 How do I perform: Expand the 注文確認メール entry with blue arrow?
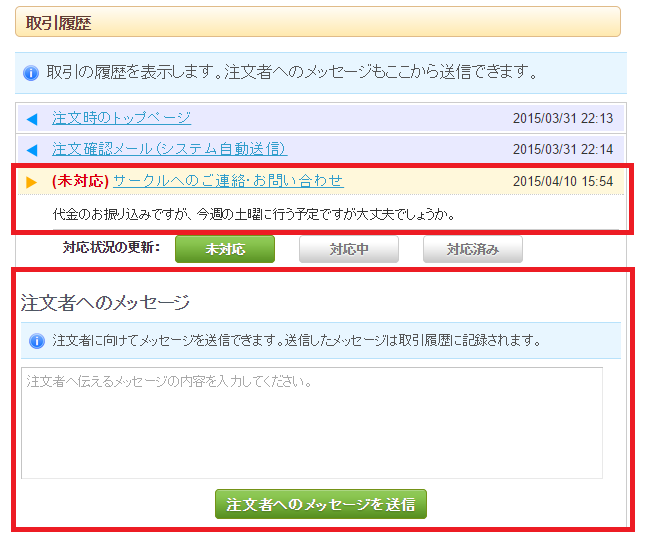point(32,150)
